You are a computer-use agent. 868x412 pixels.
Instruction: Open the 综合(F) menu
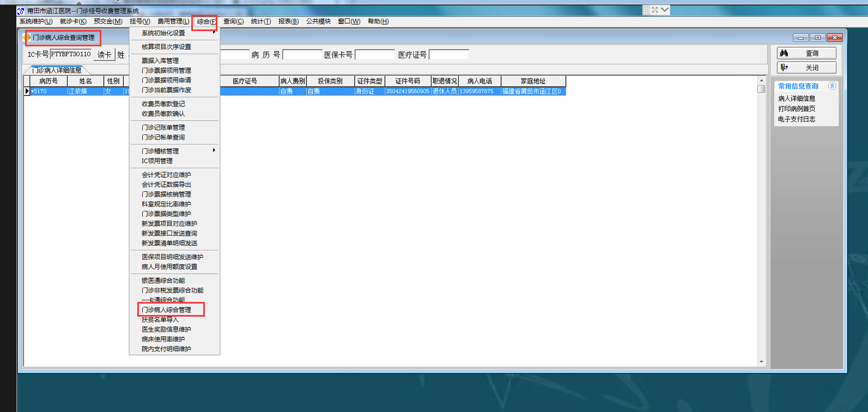click(206, 22)
